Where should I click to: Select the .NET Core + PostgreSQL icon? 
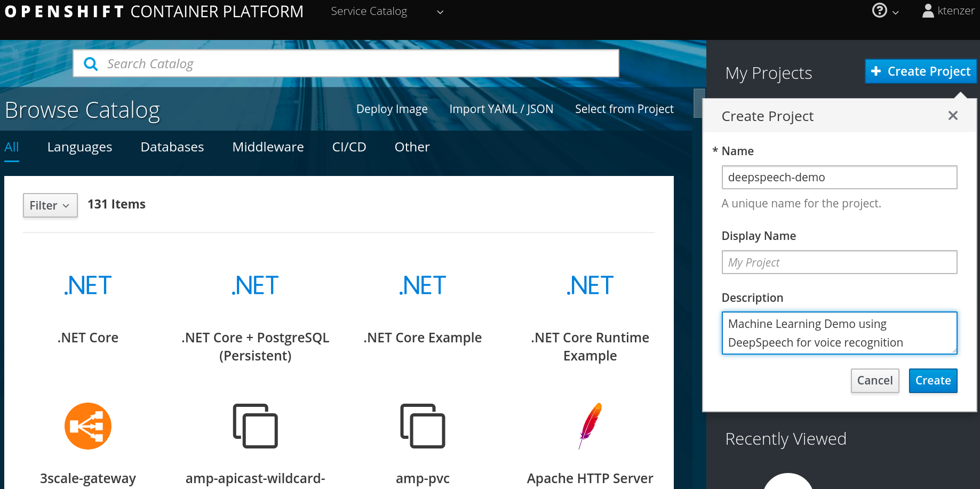tap(255, 285)
